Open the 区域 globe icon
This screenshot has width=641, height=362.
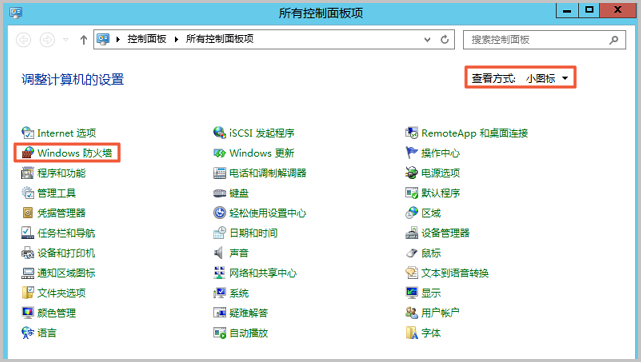[412, 213]
